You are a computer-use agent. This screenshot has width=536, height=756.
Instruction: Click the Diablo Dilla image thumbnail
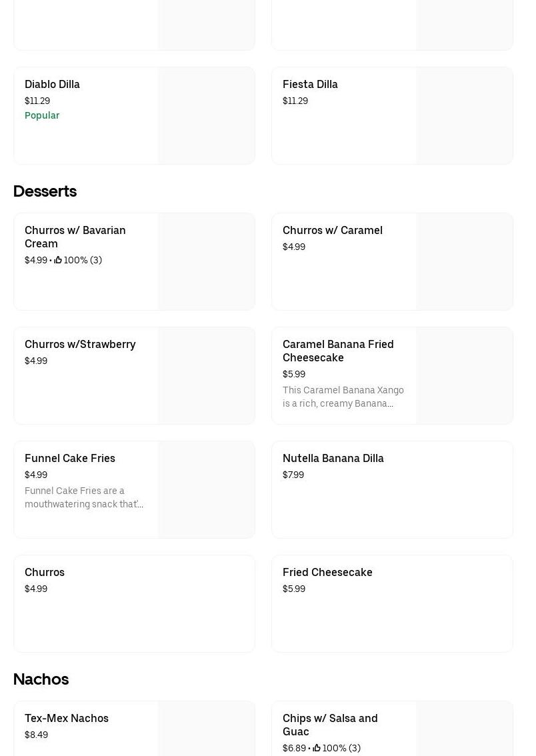pyautogui.click(x=206, y=115)
